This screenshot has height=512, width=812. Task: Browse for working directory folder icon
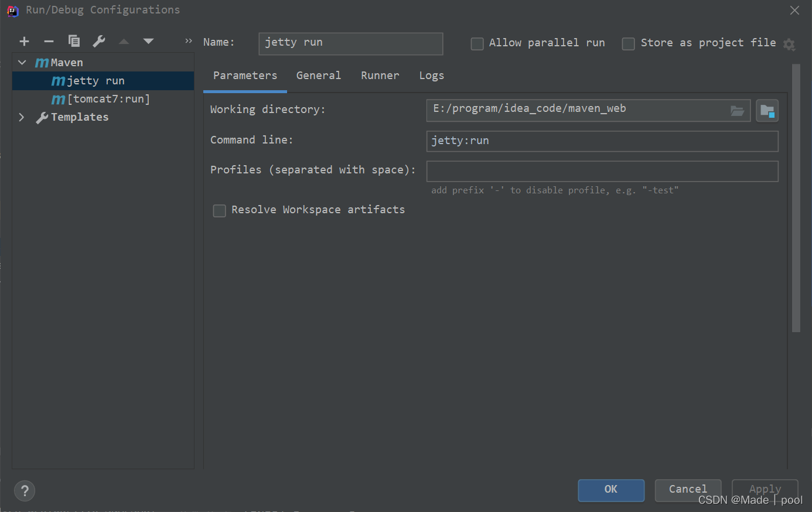737,111
